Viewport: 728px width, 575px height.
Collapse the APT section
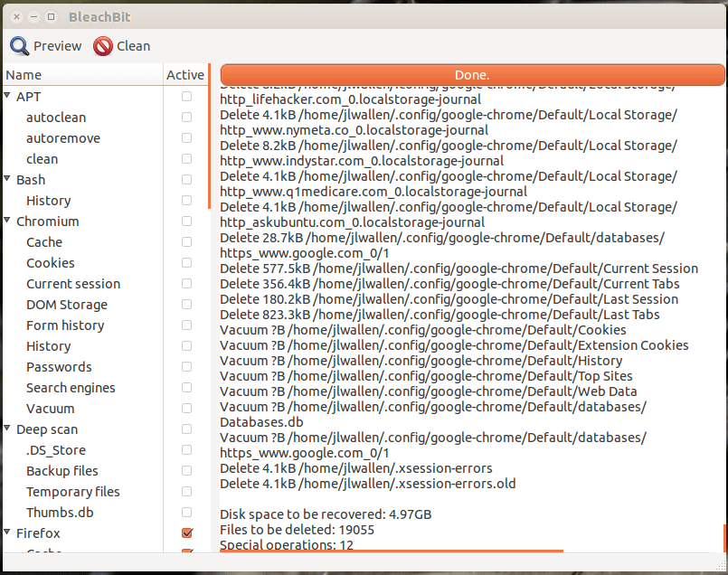[8, 96]
